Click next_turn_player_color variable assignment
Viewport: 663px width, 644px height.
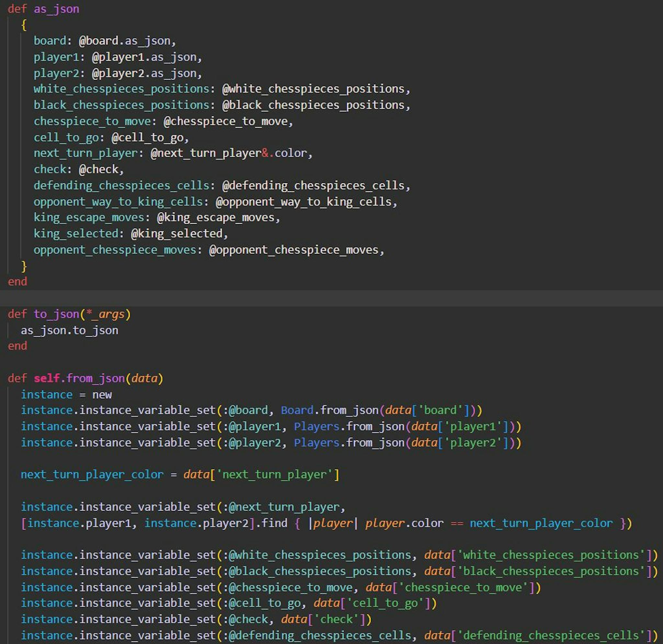coord(92,475)
